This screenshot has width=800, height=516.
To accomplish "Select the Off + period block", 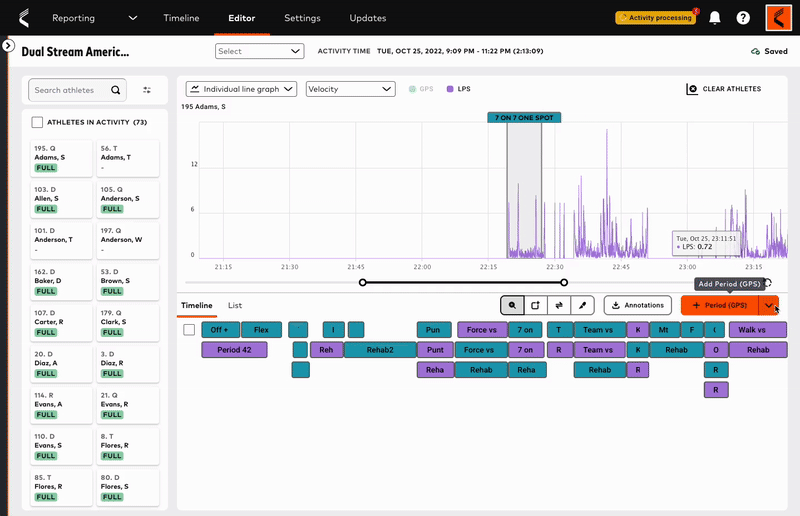I will coord(220,330).
